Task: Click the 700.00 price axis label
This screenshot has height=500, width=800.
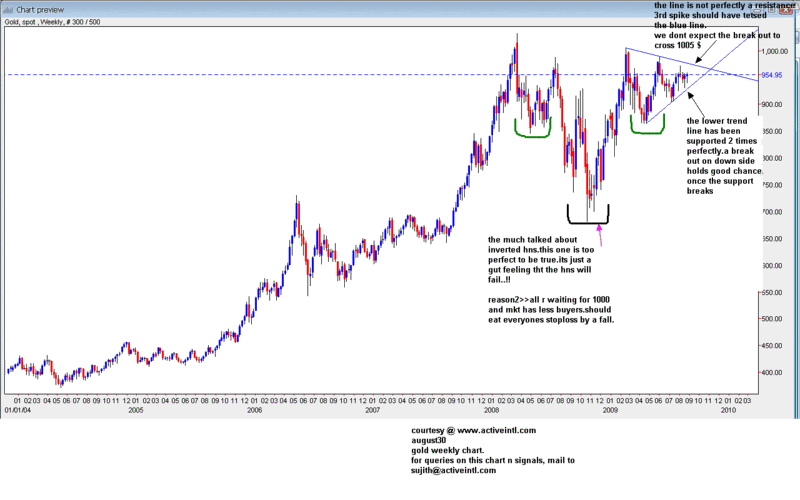Action: tap(771, 212)
